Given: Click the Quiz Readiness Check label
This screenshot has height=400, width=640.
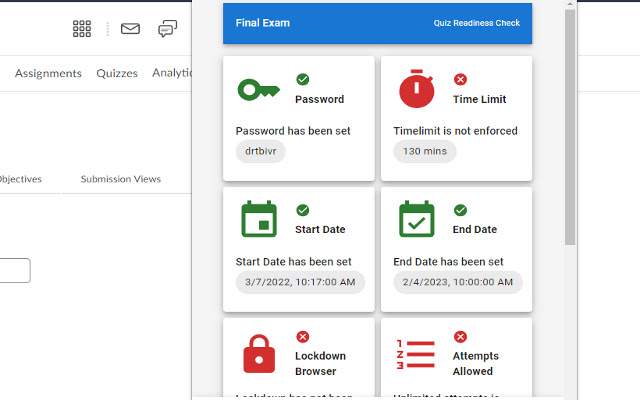Looking at the screenshot, I should 476,23.
